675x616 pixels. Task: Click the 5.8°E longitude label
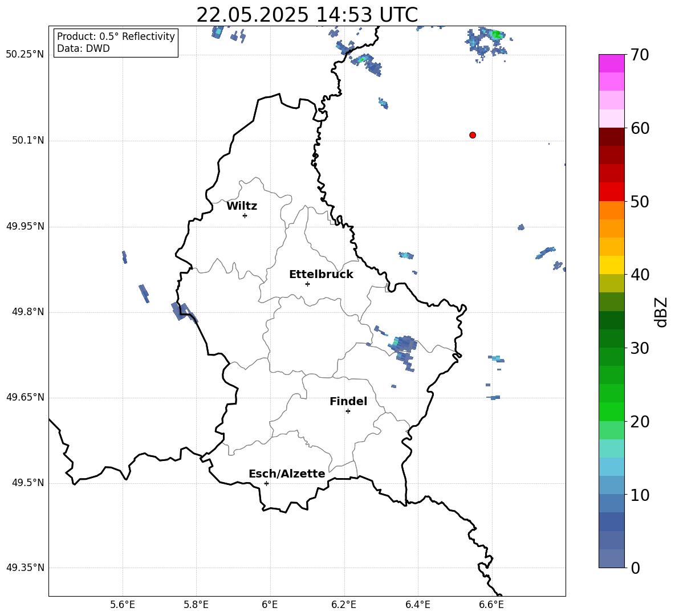(196, 605)
